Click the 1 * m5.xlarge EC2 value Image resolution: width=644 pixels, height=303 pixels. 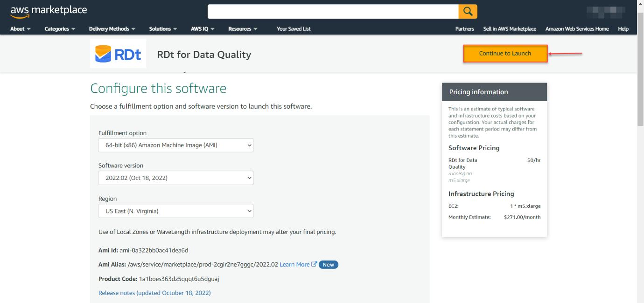click(525, 206)
